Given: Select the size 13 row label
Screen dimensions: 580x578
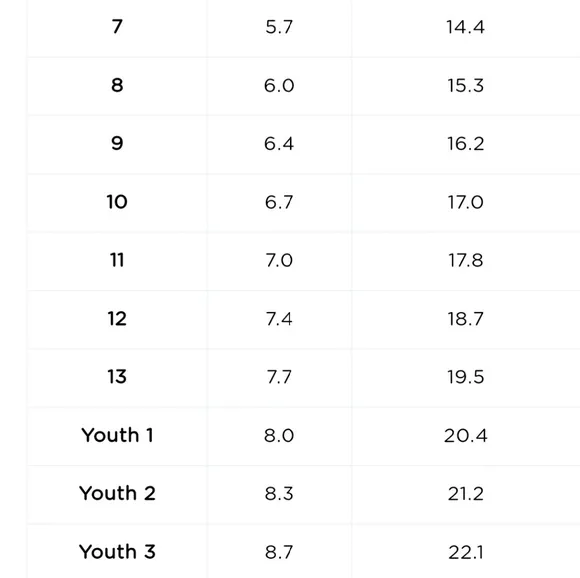Looking at the screenshot, I should click(x=117, y=376).
